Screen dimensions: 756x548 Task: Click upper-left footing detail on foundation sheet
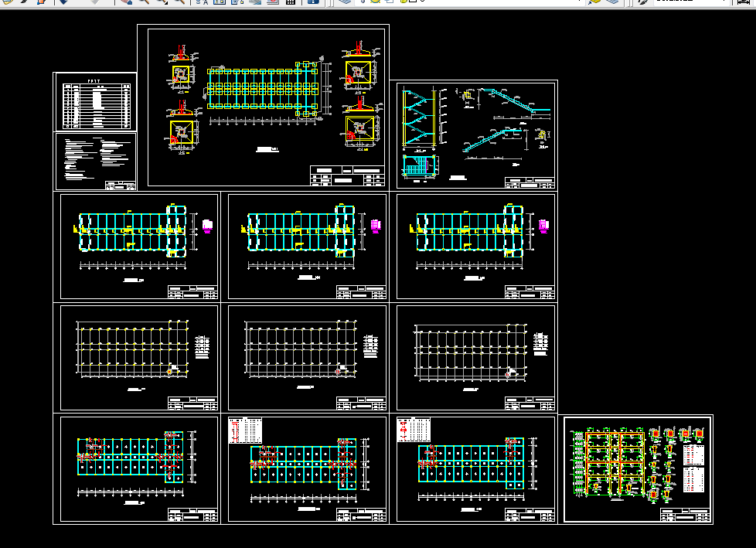[x=182, y=67]
